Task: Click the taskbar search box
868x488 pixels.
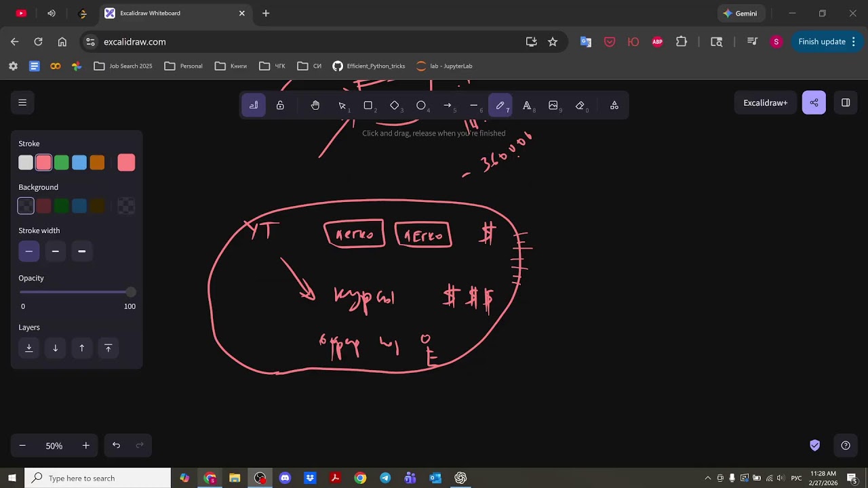Action: click(x=98, y=478)
